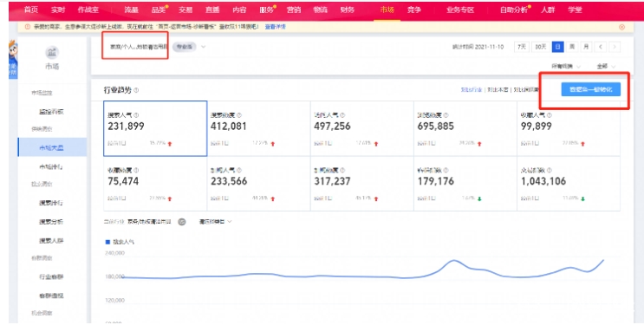Select the 317,237 metric card
Viewport: 644px width, 325px height.
pos(361,184)
